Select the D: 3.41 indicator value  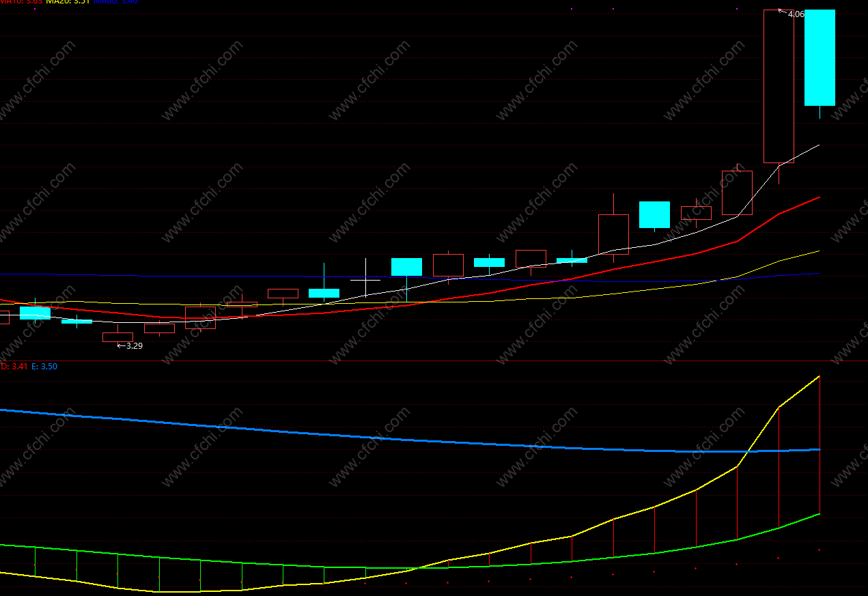coord(14,367)
